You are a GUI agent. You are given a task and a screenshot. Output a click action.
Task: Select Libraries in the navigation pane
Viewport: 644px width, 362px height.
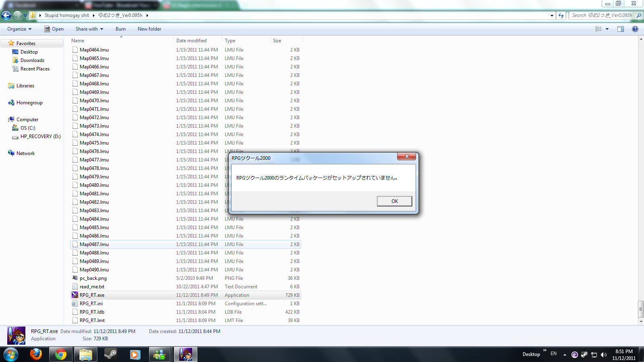25,86
